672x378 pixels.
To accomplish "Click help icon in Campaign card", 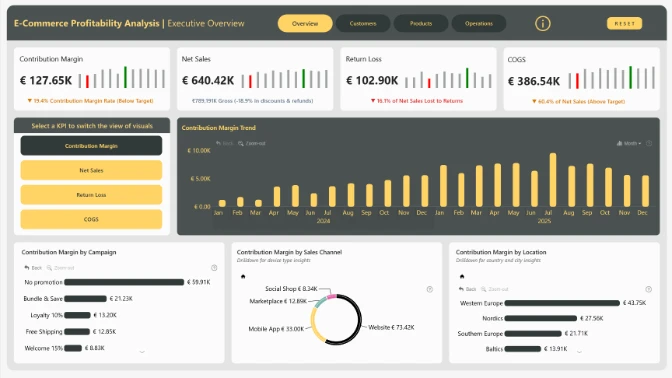I will [214, 268].
